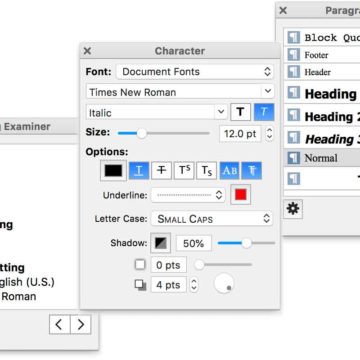The image size is (360, 360).
Task: Enable the shadow blur checkbox
Action: (x=140, y=265)
